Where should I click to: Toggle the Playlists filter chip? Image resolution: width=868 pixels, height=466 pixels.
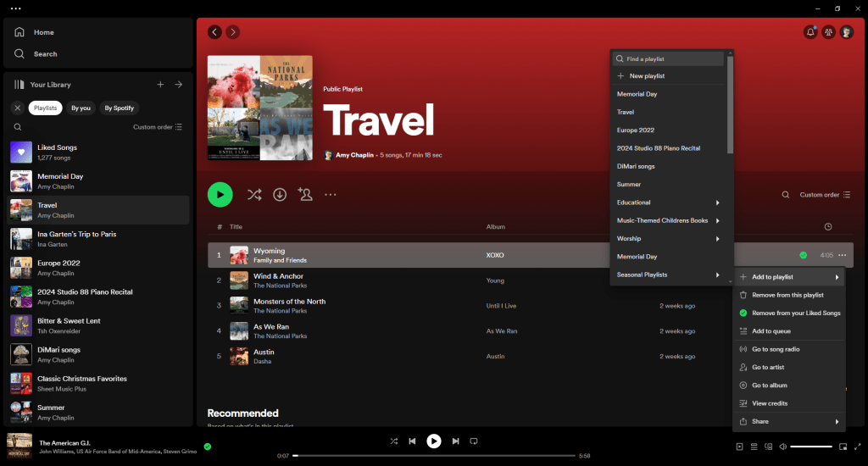[x=46, y=108]
